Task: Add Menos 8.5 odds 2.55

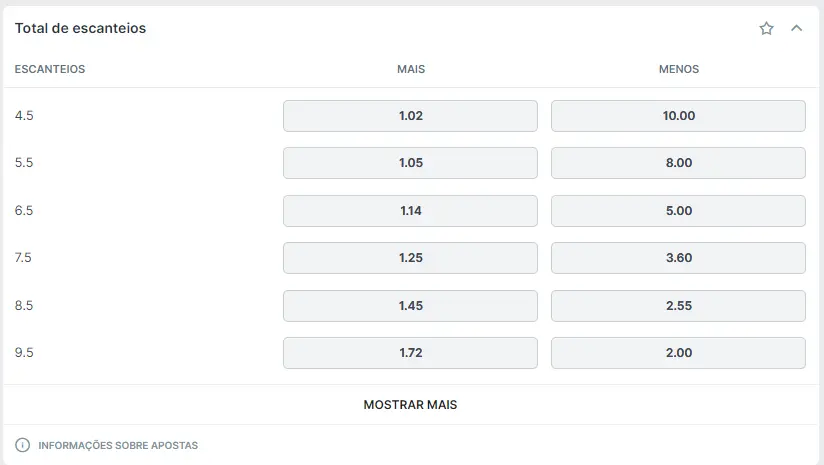Action: [x=678, y=306]
